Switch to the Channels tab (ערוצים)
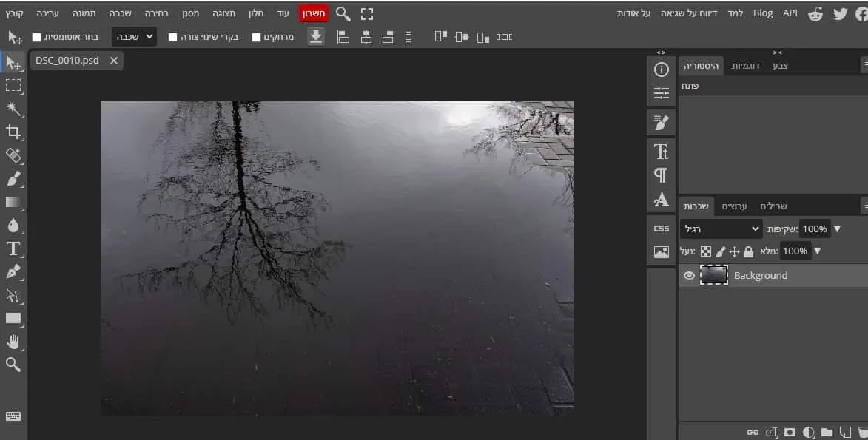Screen dimensions: 868x440 (734, 206)
